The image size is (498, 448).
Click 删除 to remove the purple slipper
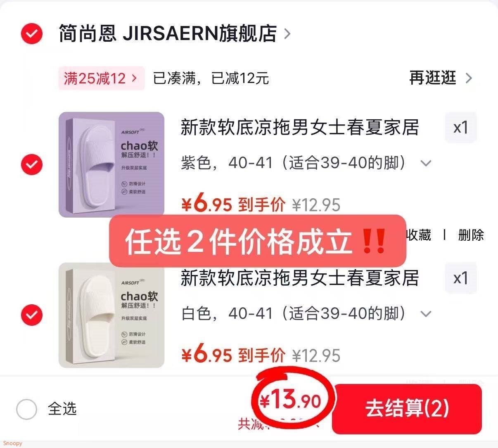[x=471, y=235]
